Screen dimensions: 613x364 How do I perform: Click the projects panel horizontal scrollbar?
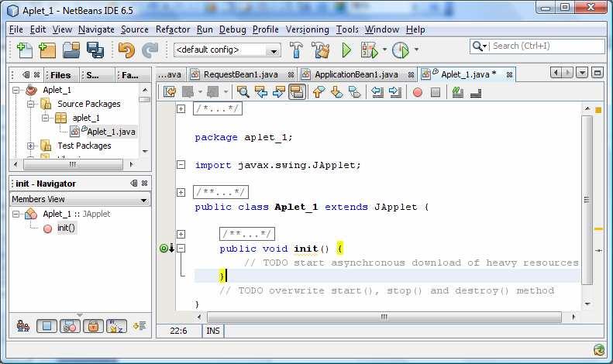(x=73, y=164)
